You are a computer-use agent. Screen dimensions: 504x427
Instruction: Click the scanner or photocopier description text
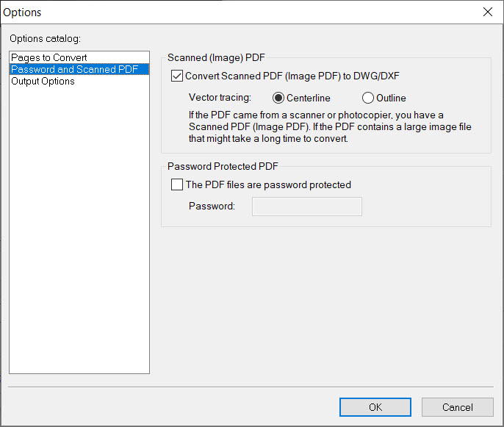coord(330,126)
